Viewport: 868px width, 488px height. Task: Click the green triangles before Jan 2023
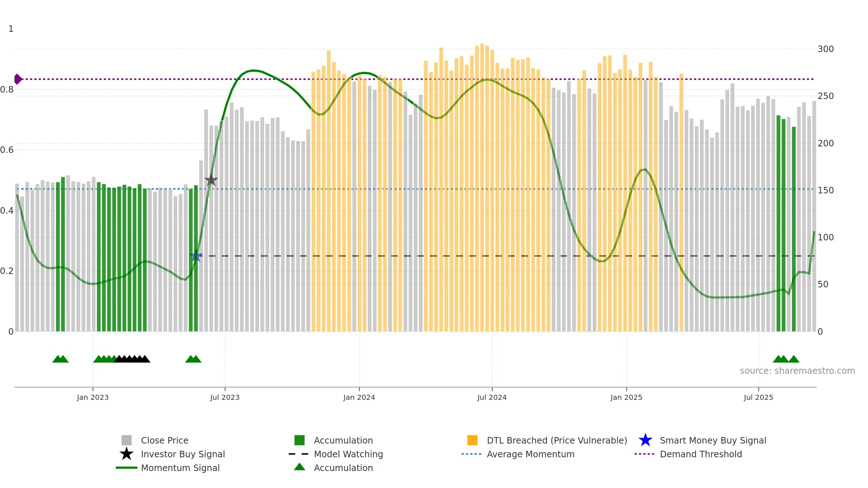pos(60,359)
